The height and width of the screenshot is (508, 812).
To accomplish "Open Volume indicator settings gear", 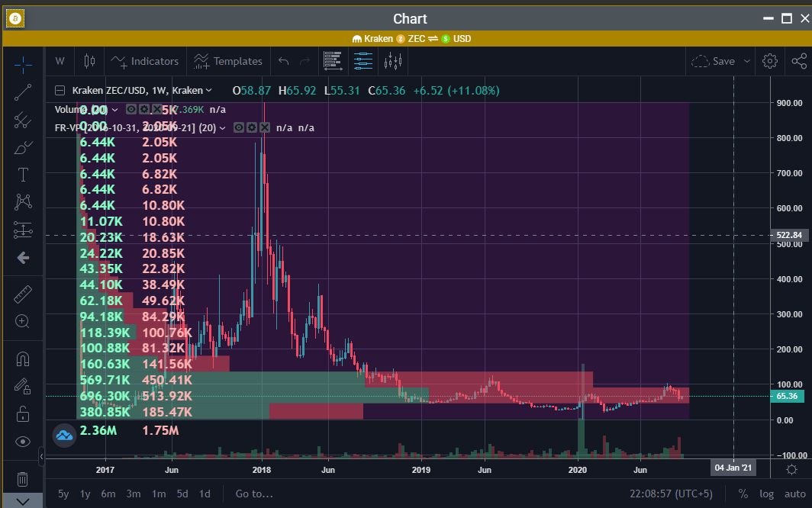I will (144, 109).
